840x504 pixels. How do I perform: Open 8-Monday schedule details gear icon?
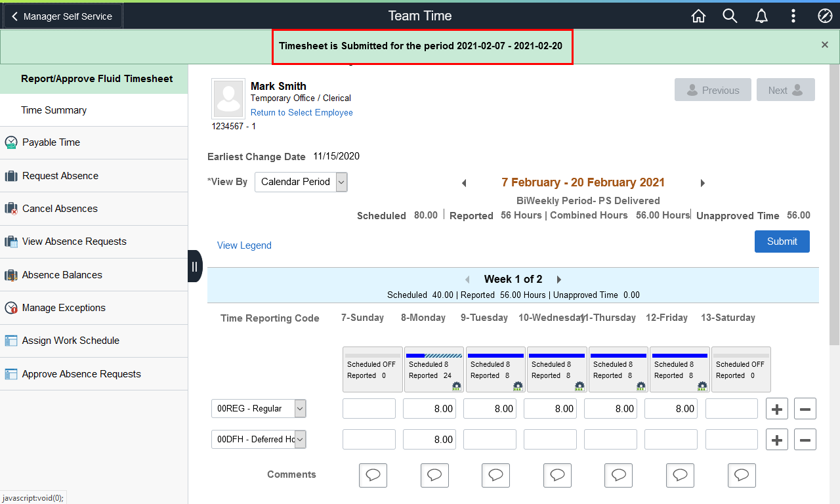coord(456,386)
